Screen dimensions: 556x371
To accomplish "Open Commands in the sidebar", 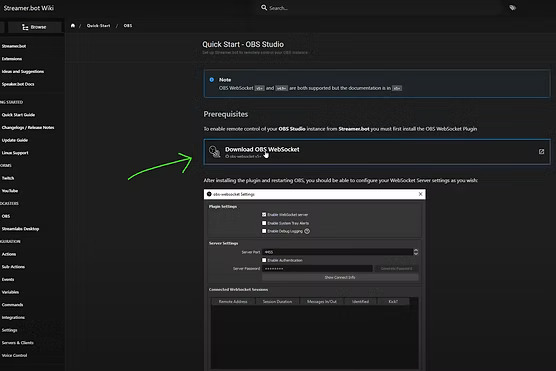I will (12, 305).
